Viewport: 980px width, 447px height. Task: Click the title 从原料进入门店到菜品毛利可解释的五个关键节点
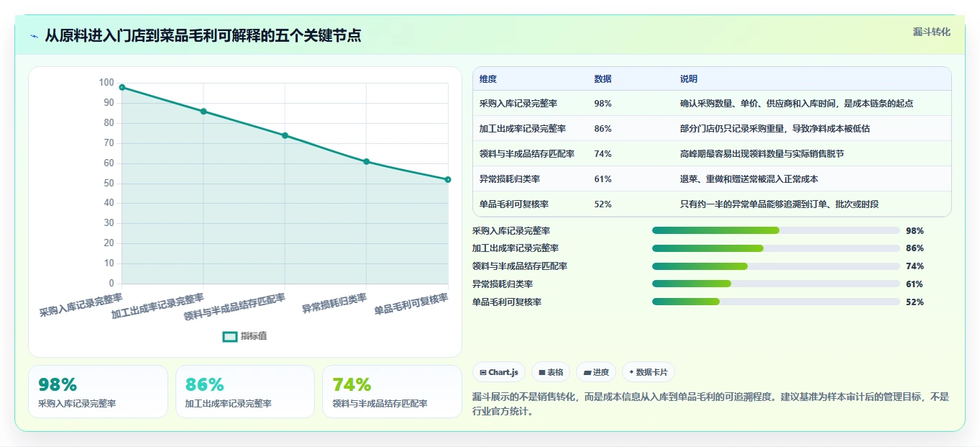(203, 36)
